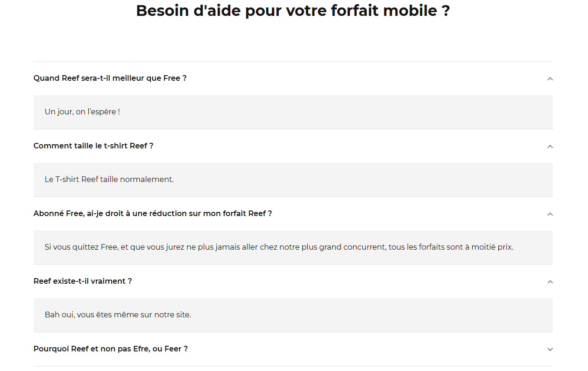The width and height of the screenshot is (588, 371).
Task: Click the answer 'Un jour, on l'espère !'
Action: click(82, 112)
